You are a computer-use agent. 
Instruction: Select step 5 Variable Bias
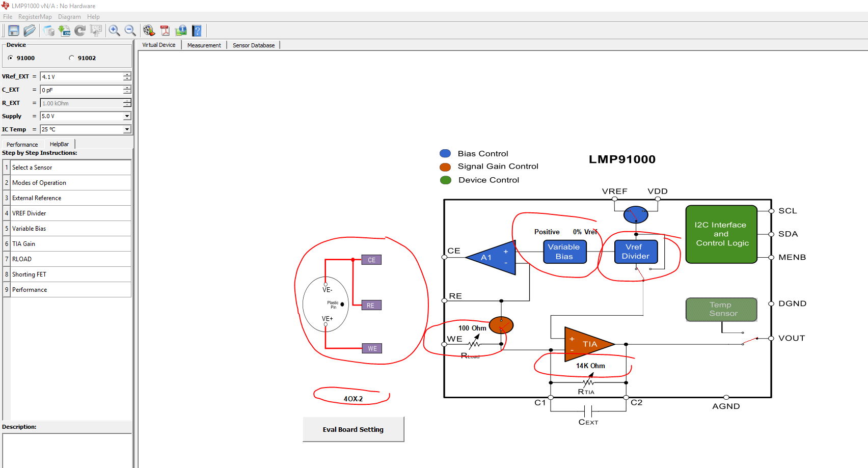click(67, 229)
